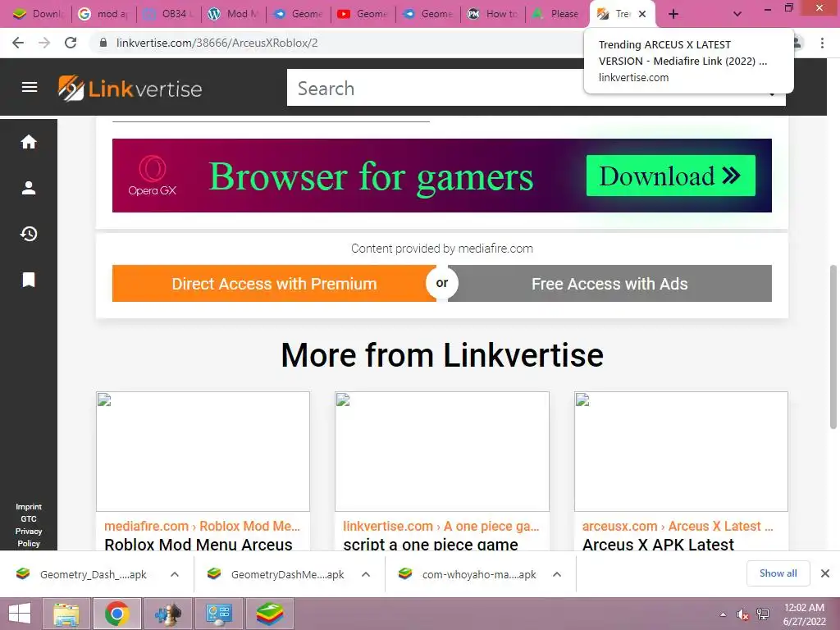Choose Free Access with Ads

pyautogui.click(x=609, y=283)
